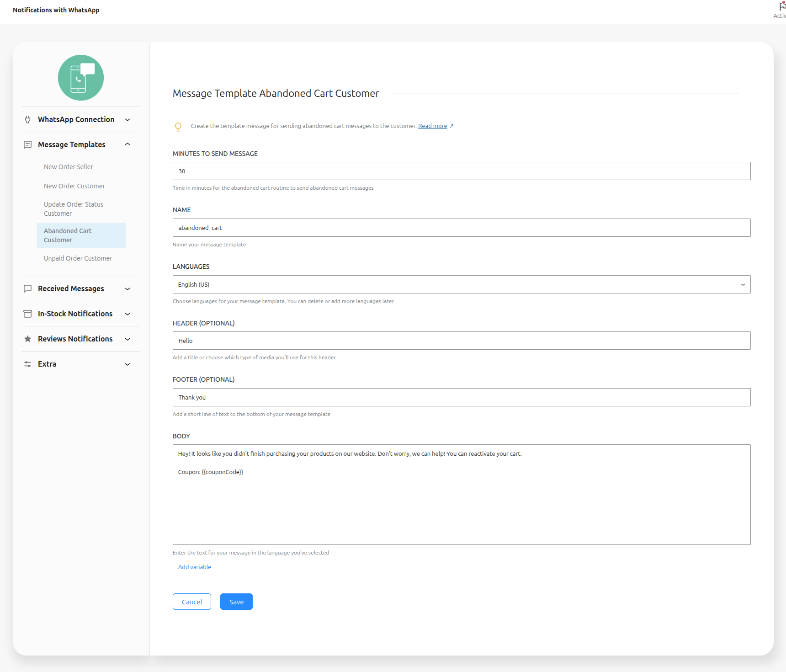Screen dimensions: 786x672
Task: Select Unpaid Order Customer menu item
Action: [x=78, y=258]
